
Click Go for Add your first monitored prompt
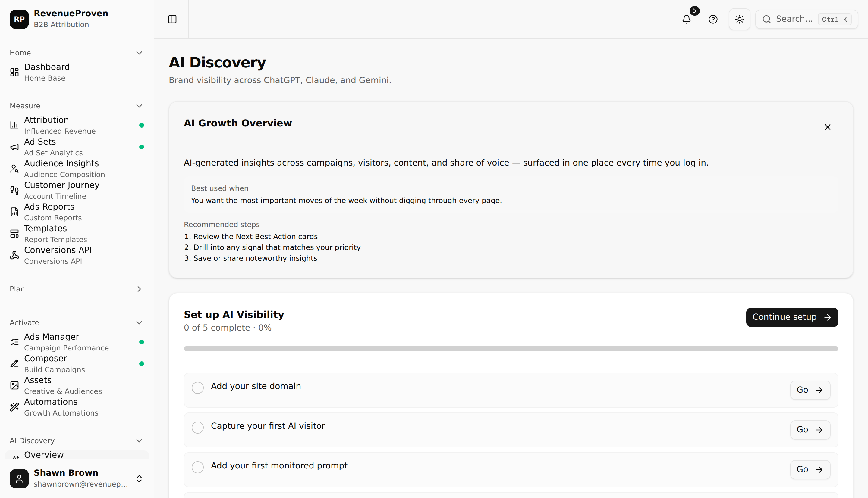[x=810, y=469]
